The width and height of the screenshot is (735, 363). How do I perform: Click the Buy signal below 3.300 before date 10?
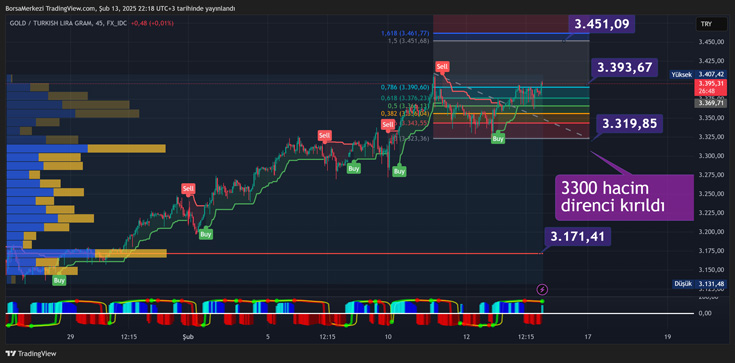[x=353, y=168]
